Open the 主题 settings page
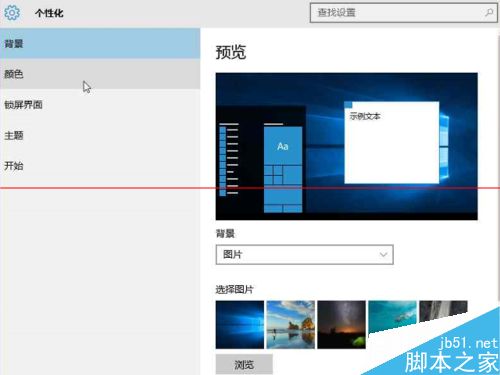Screen dimensions: 500x375 point(100,135)
